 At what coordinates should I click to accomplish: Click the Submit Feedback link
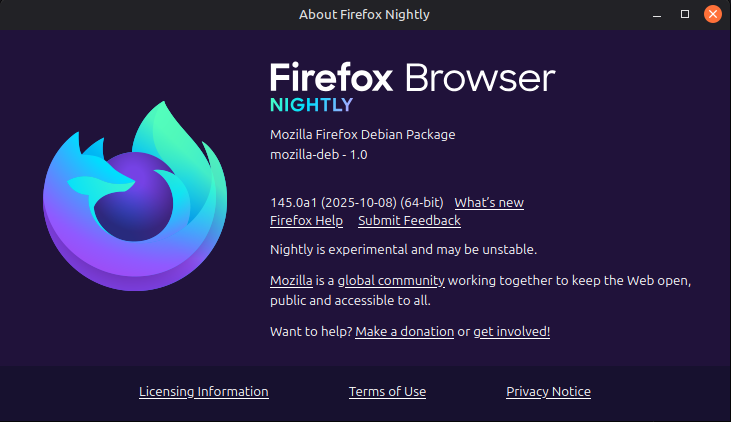[409, 220]
